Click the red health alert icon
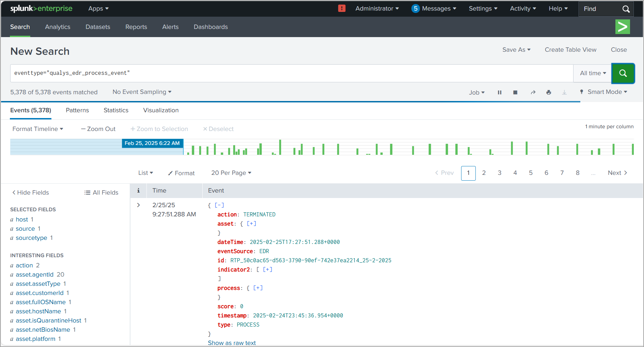 pyautogui.click(x=342, y=9)
